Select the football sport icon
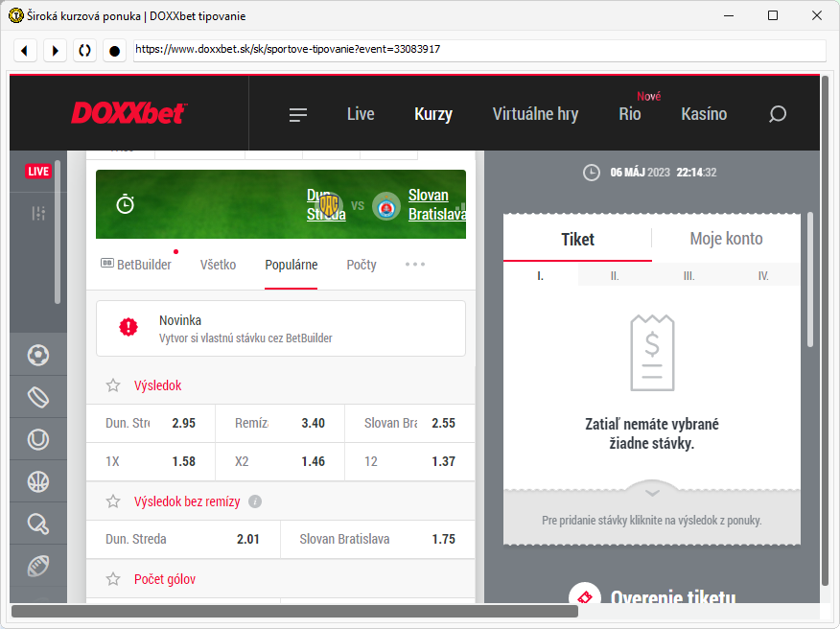The image size is (840, 629). pos(38,355)
